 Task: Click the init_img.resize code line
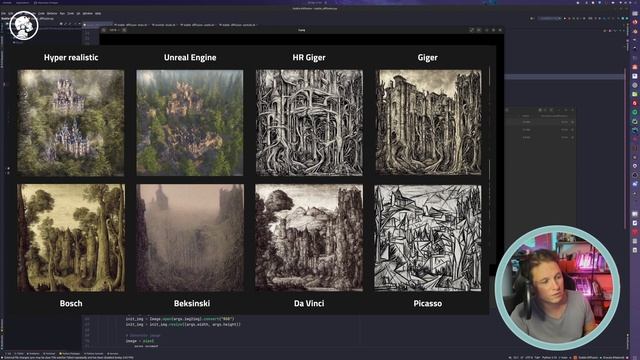183,324
